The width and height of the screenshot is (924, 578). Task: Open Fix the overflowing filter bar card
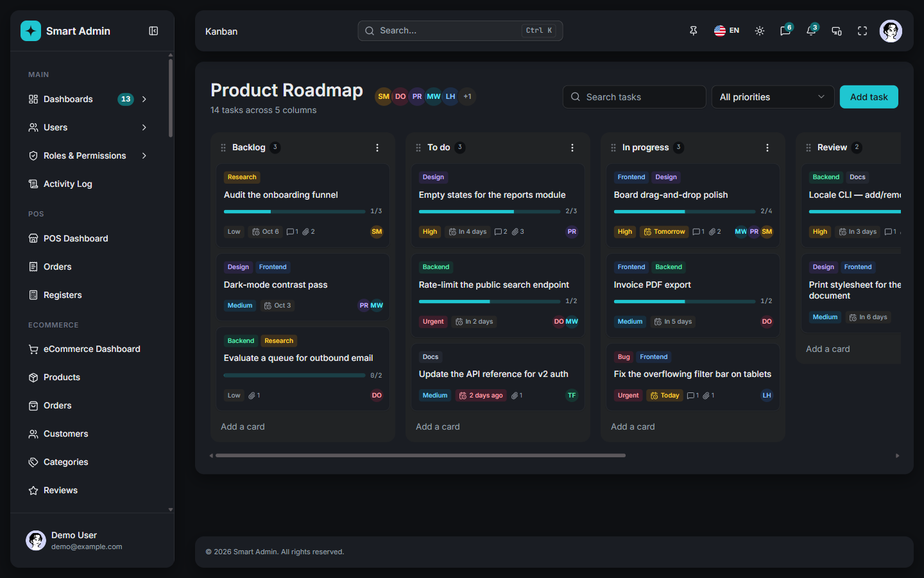pos(693,377)
